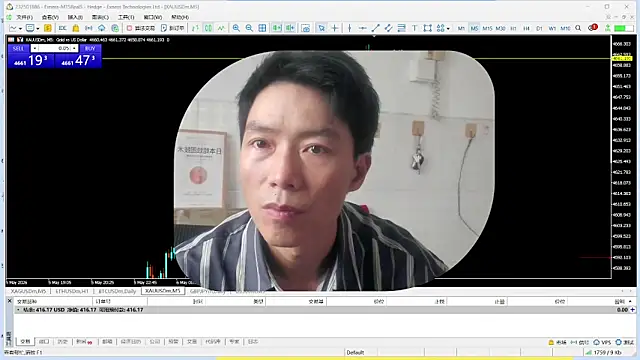This screenshot has width=640, height=360.
Task: Click the blue BUY button
Action: click(90, 48)
